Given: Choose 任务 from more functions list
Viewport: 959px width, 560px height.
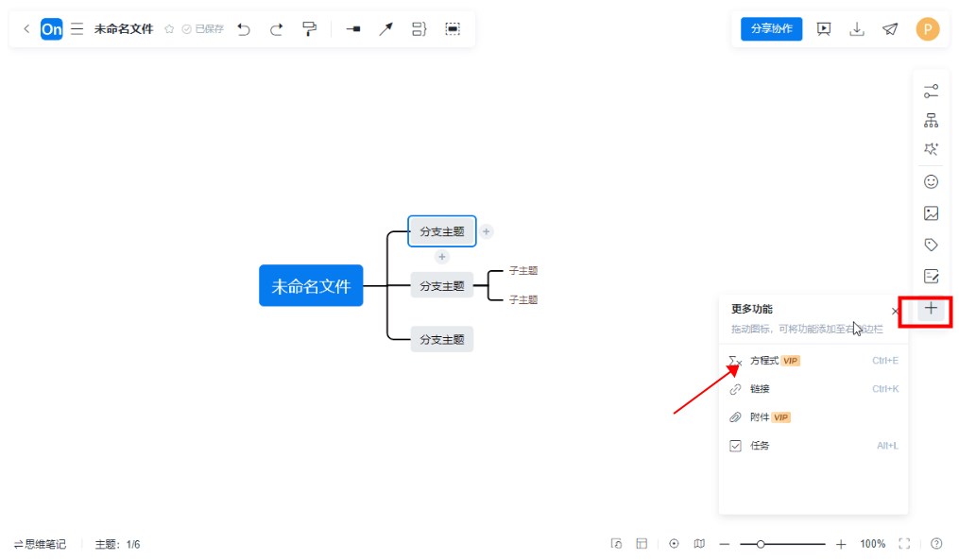Looking at the screenshot, I should [760, 446].
